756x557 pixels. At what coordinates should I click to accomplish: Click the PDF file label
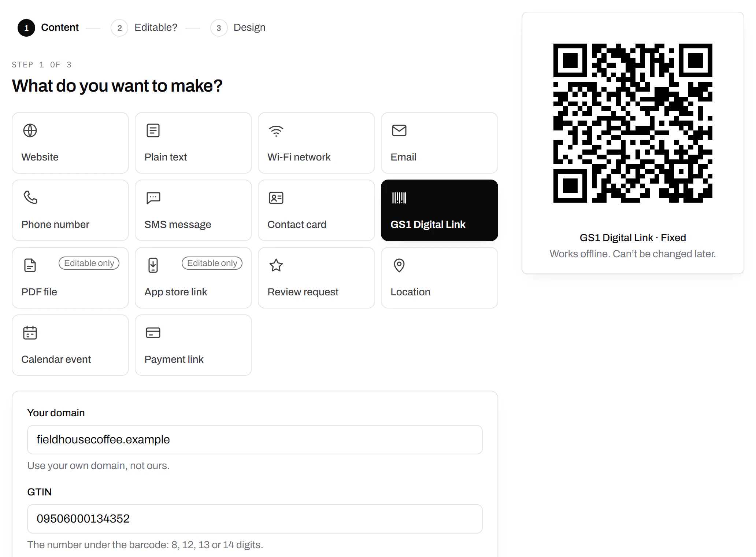coord(39,292)
